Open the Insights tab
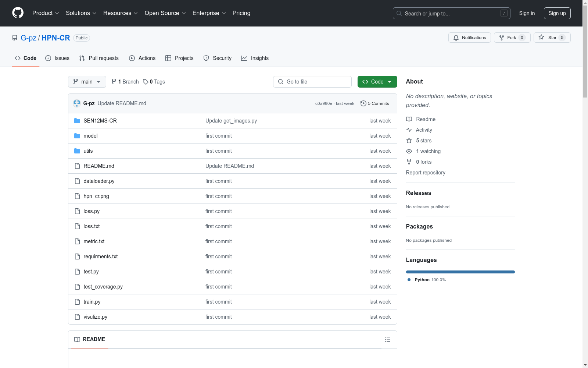The width and height of the screenshot is (588, 368). [255, 58]
